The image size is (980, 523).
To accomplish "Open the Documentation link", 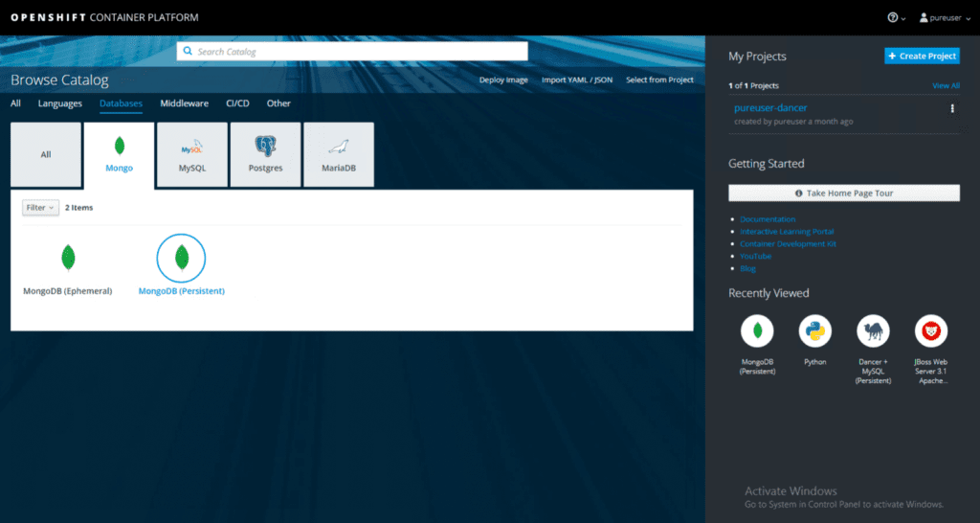I will 768,219.
